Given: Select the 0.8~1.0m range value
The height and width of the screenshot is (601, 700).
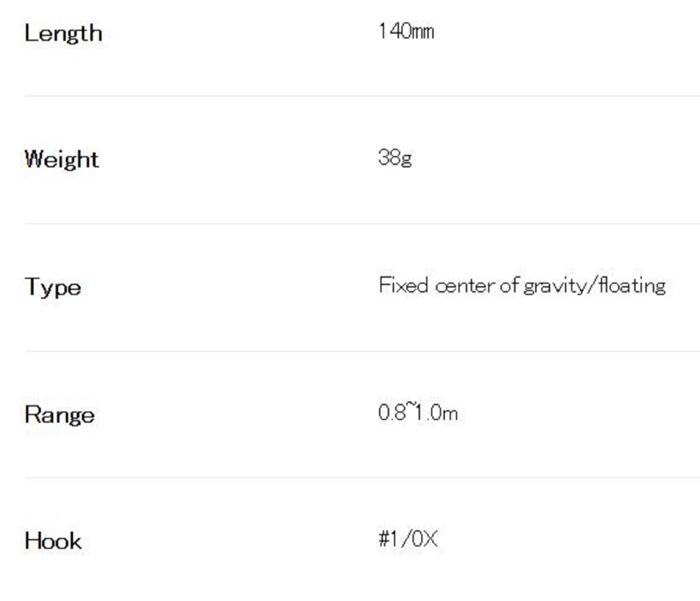Looking at the screenshot, I should [x=418, y=413].
